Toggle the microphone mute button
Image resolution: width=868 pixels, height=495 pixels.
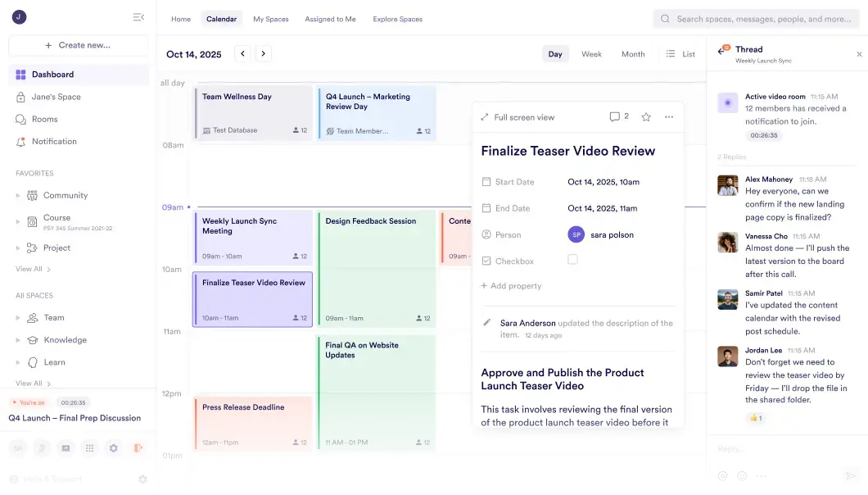tap(42, 448)
